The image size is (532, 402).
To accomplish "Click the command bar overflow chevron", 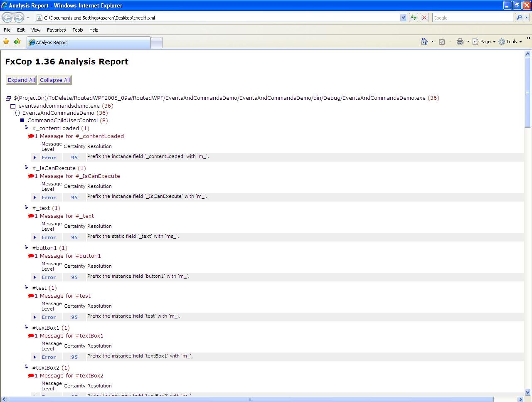I will [x=528, y=39].
